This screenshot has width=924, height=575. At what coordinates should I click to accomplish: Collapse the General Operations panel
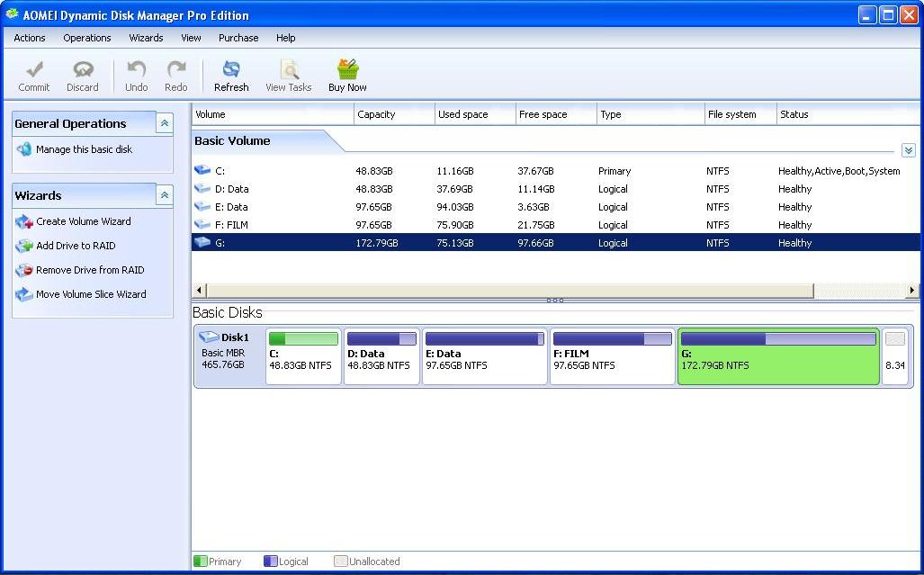pos(165,123)
